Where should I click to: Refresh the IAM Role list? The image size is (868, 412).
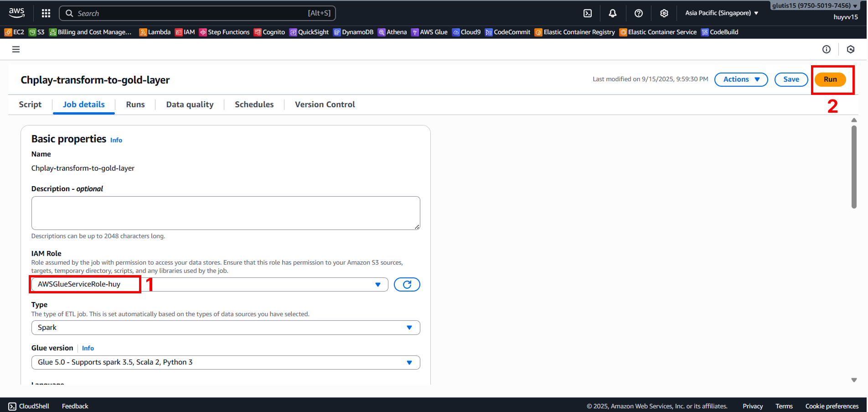tap(407, 284)
